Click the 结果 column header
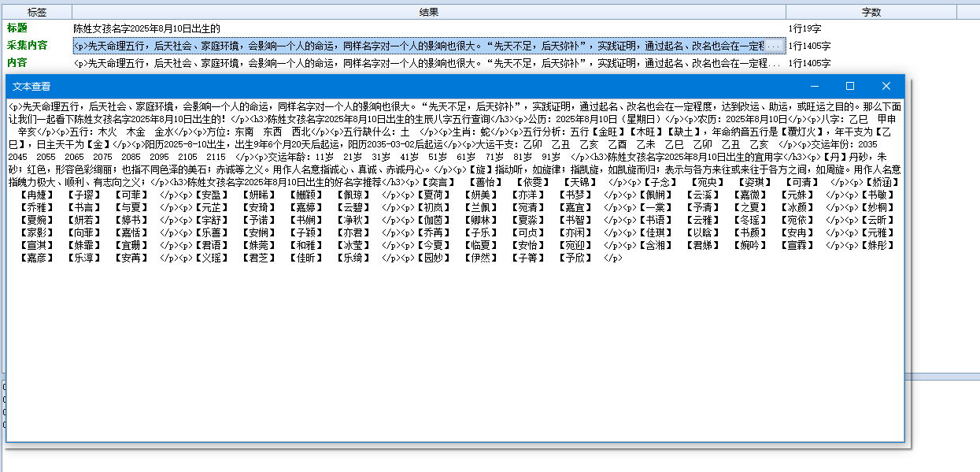This screenshot has height=472, width=980. [x=428, y=12]
